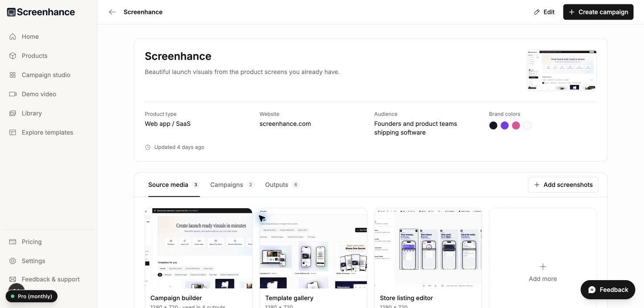Select the white brand color swatch

click(x=527, y=125)
